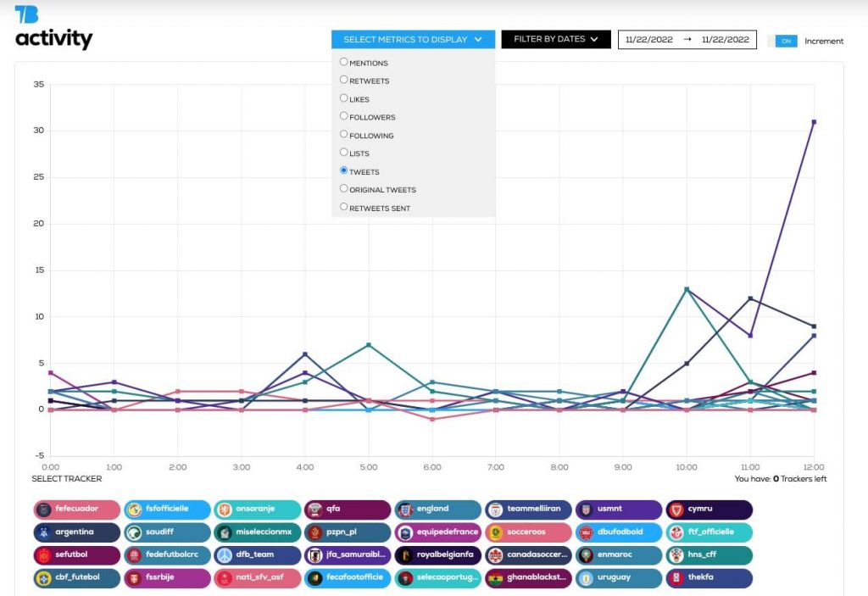868x596 pixels.
Task: Toggle the fecafootofficie tracker chip
Action: point(348,578)
